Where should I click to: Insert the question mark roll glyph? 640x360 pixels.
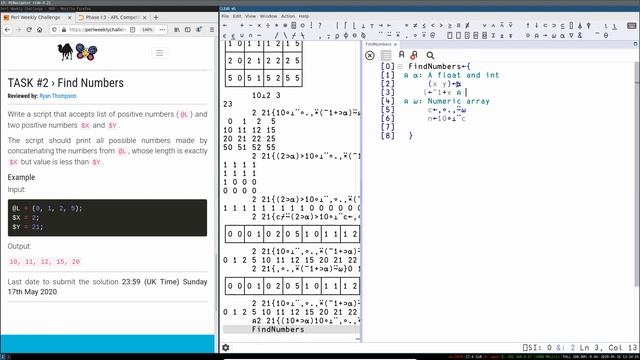pyautogui.click(x=320, y=25)
